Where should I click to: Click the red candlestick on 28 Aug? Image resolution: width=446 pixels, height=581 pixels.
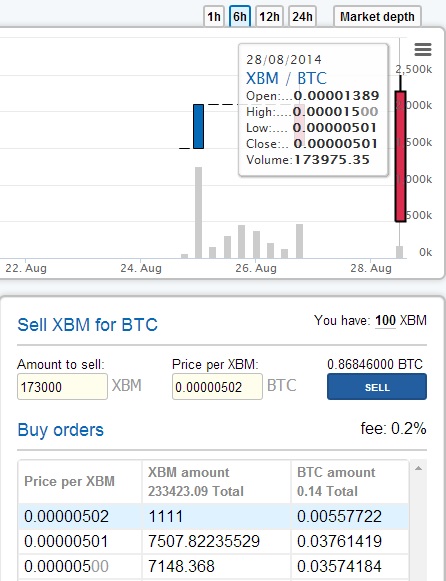(x=400, y=156)
